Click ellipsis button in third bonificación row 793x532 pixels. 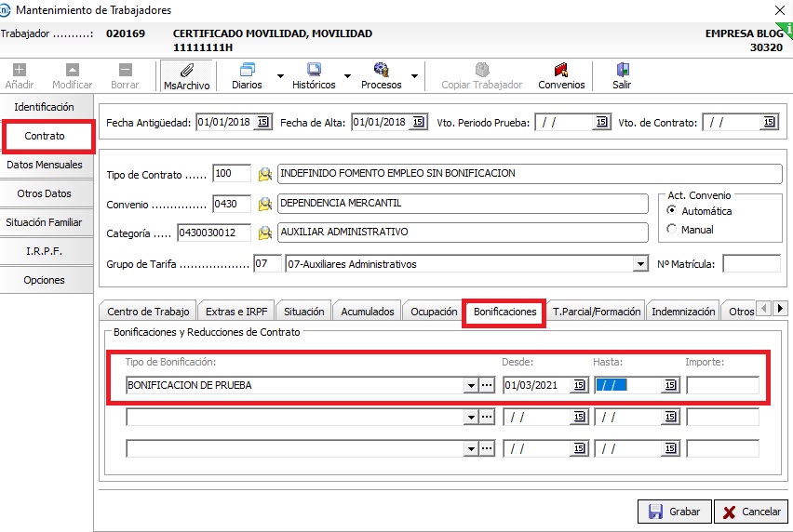[487, 448]
